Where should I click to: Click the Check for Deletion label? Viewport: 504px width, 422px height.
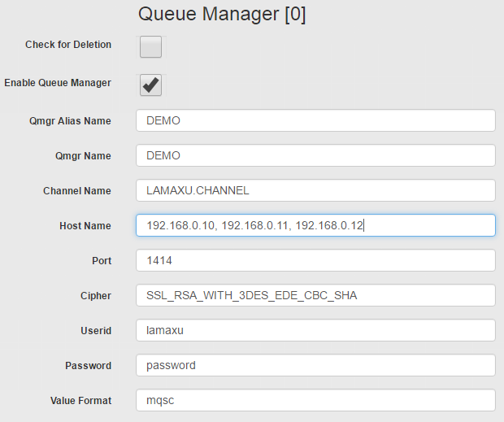pos(68,45)
